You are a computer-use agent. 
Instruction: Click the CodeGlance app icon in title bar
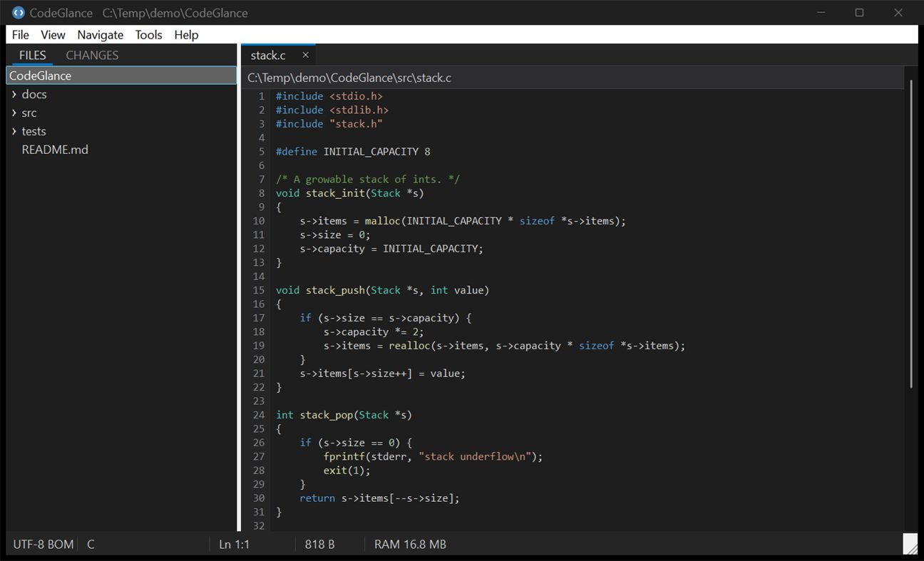point(19,13)
